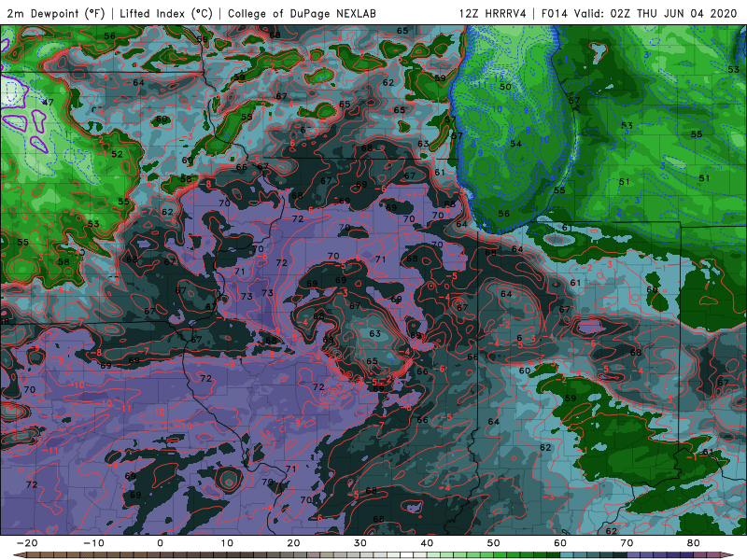Click the '2m Dewpoint (°F)' title text
Viewport: 747px width, 560px height.
(56, 13)
